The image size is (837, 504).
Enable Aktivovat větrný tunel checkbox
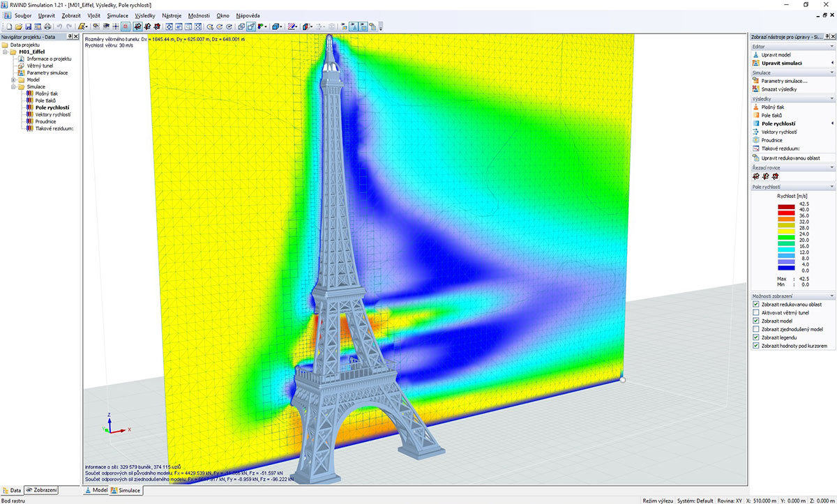click(756, 312)
